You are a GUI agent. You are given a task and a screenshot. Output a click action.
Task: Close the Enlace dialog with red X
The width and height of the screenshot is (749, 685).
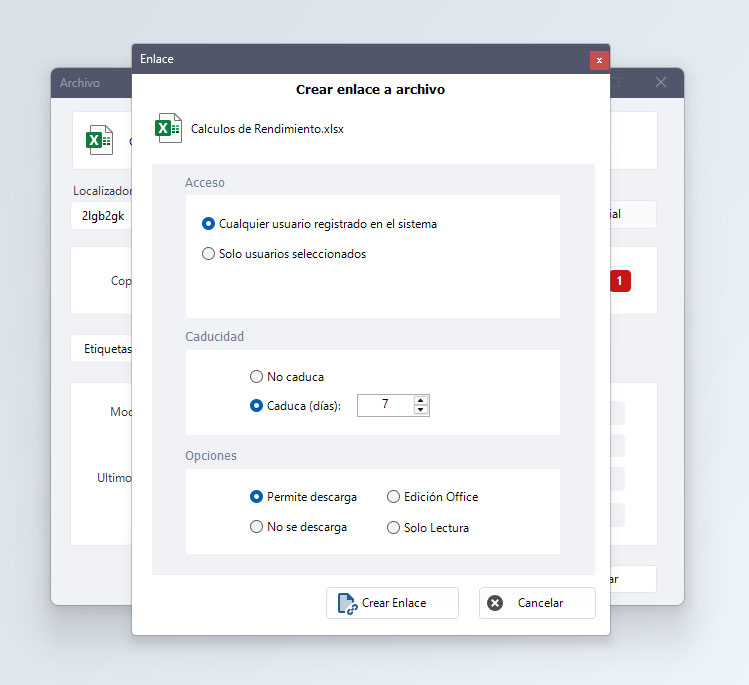[x=599, y=60]
